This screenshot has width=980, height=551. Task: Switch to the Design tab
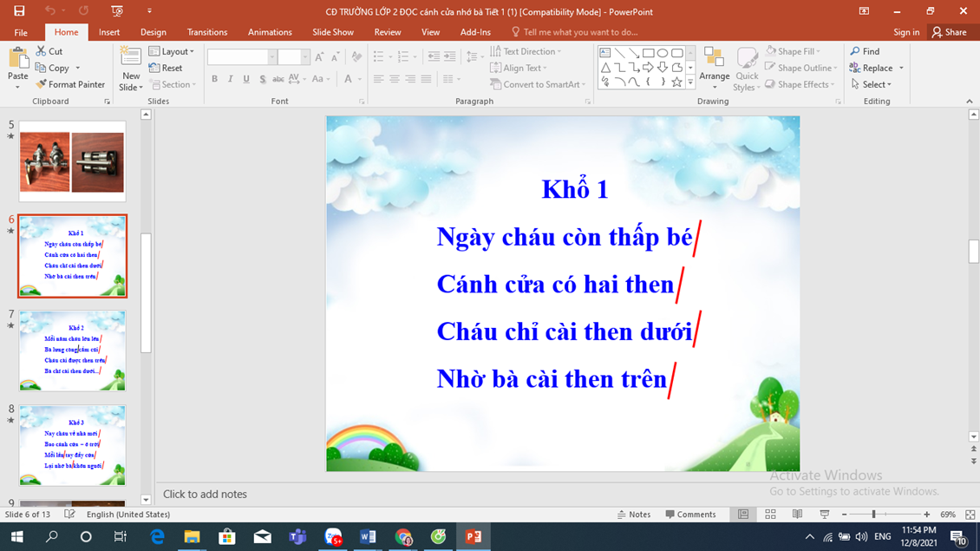(153, 32)
